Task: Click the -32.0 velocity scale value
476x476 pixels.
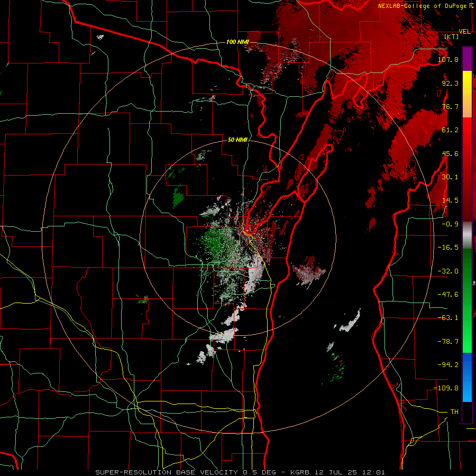Action: [x=448, y=271]
